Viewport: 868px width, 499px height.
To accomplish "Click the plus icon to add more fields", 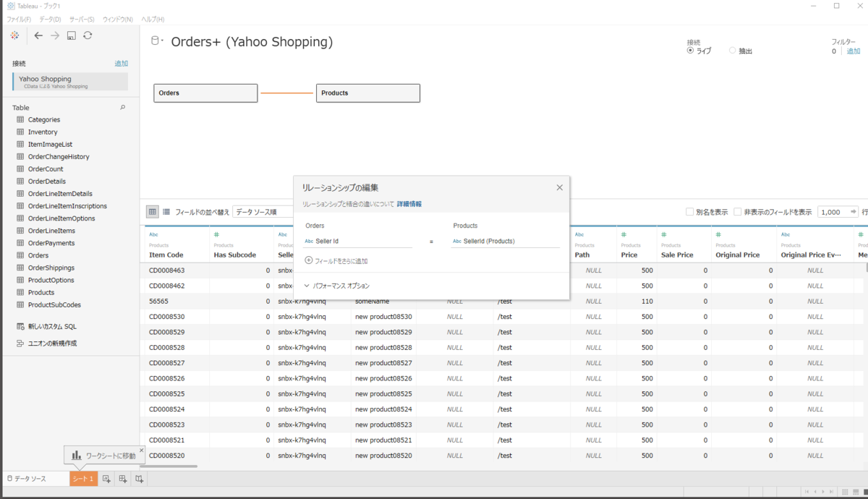I will coord(309,260).
